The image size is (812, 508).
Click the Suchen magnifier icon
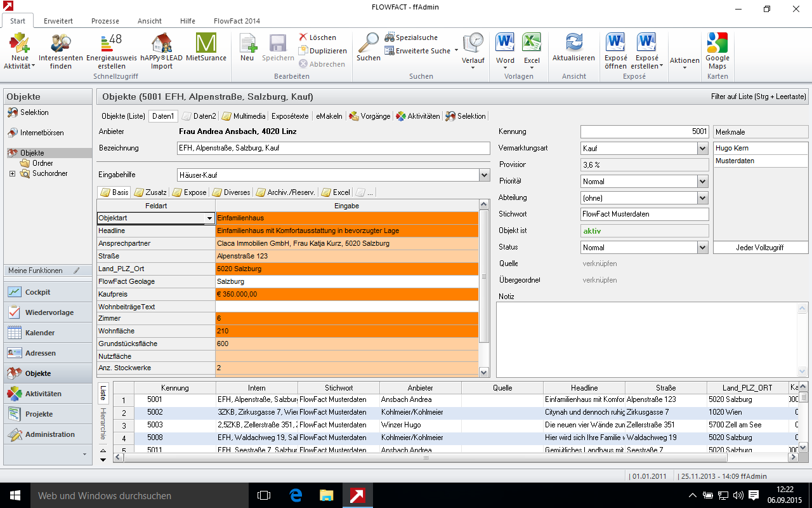point(368,43)
